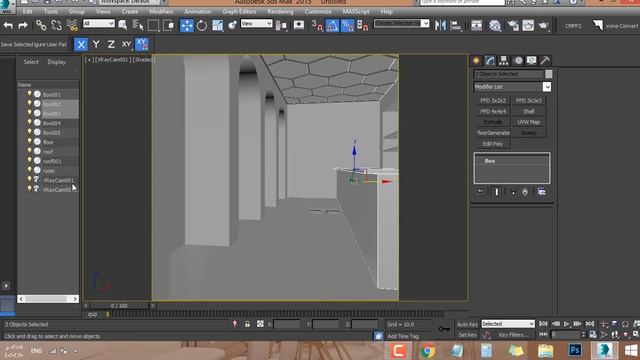Restrict movement to the Z axis

(x=111, y=44)
